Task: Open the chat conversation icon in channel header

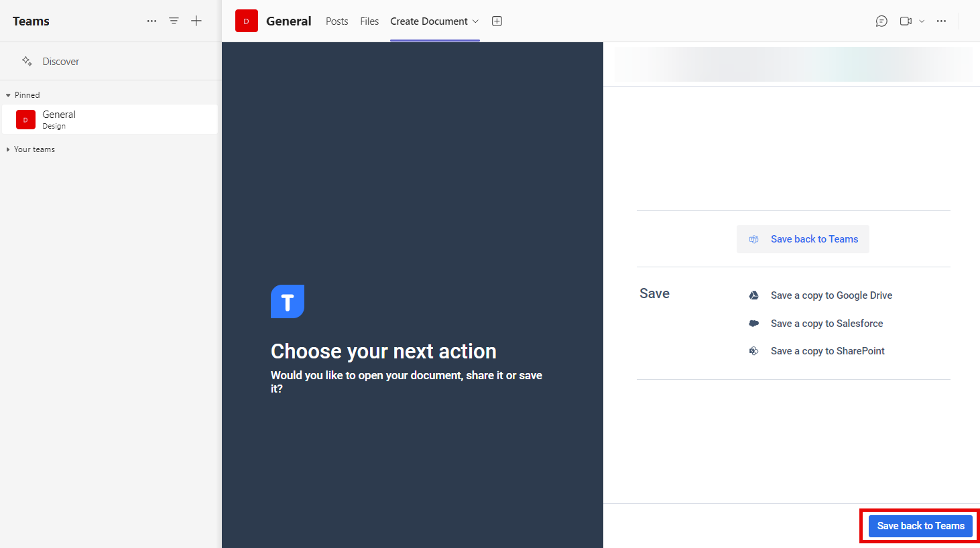Action: pyautogui.click(x=881, y=21)
